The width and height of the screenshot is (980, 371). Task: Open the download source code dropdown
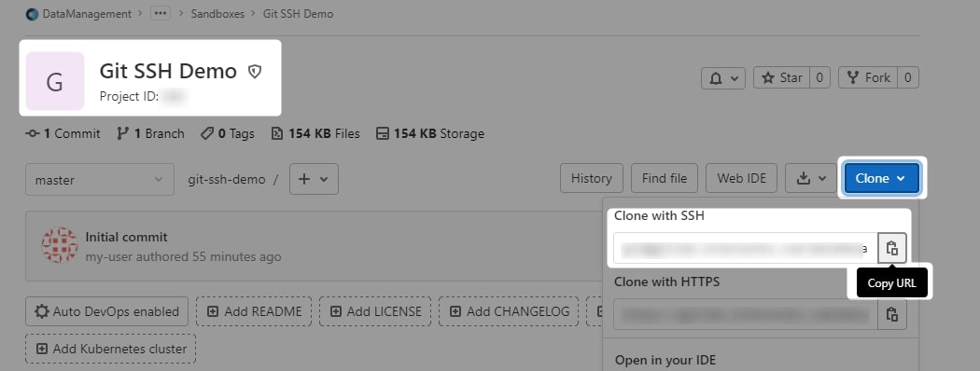811,179
